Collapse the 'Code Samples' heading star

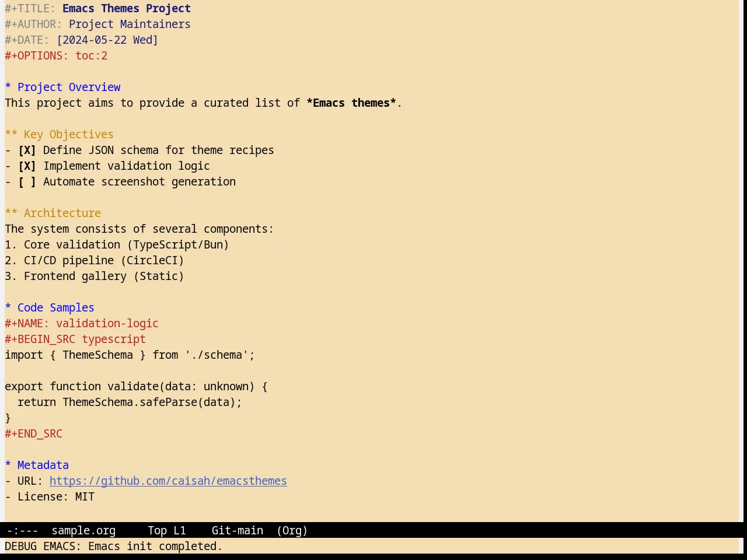[x=8, y=308]
